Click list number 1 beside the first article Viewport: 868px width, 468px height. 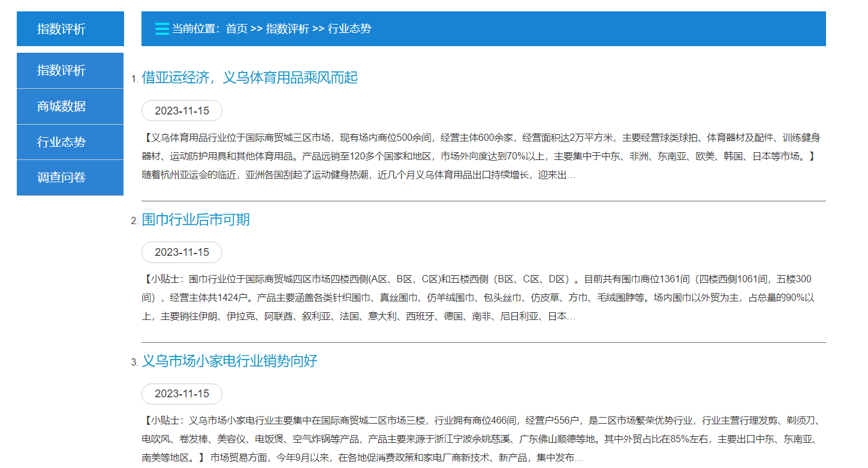point(135,79)
